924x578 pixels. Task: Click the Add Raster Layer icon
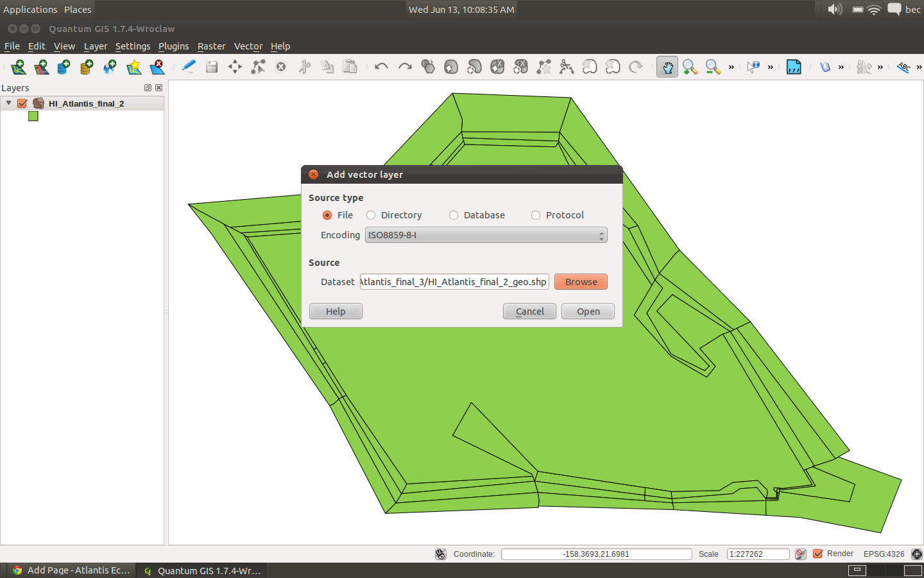[41, 67]
